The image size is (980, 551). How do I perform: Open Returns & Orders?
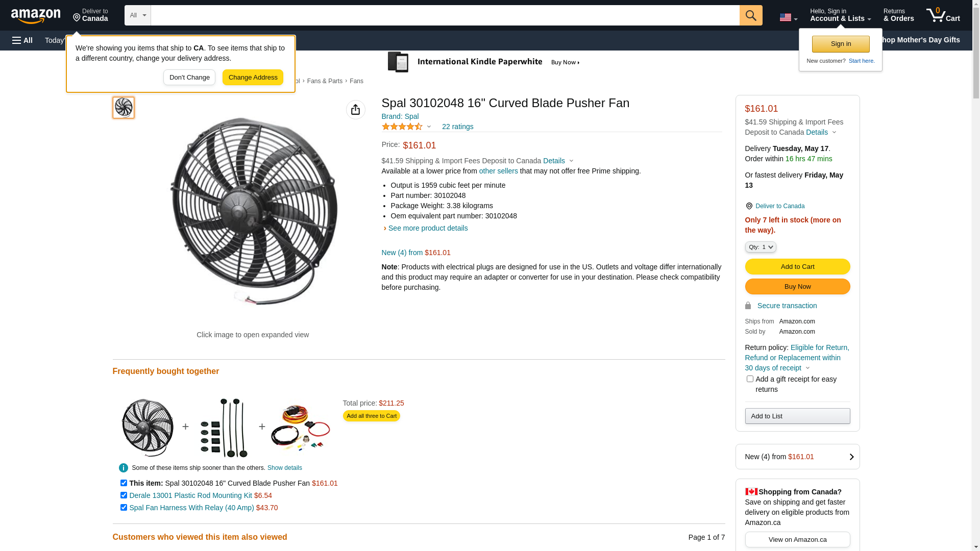pyautogui.click(x=898, y=15)
